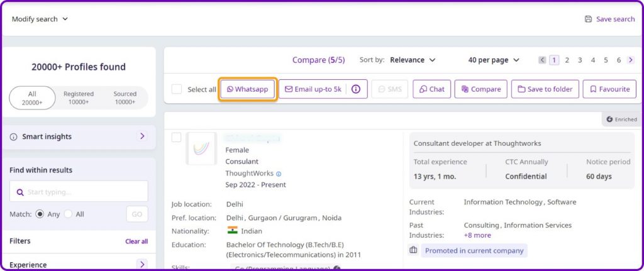
Task: Open the Sort by Relevance dropdown
Action: (x=413, y=60)
